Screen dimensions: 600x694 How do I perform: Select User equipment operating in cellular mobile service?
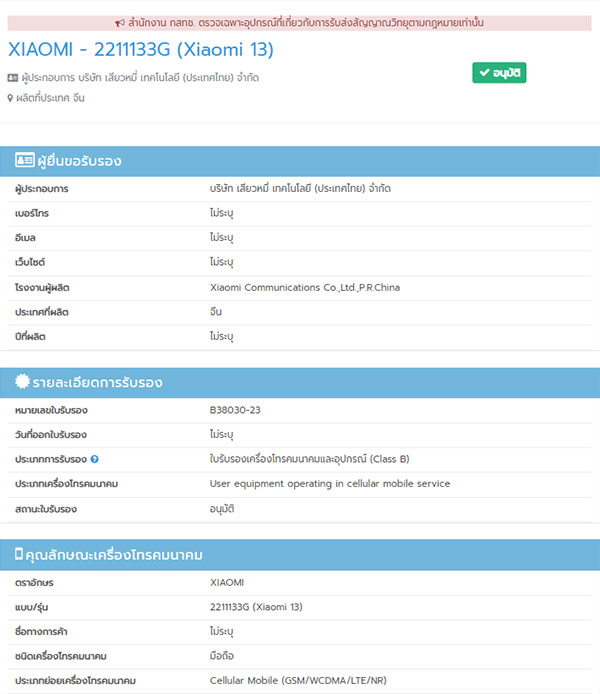point(330,484)
